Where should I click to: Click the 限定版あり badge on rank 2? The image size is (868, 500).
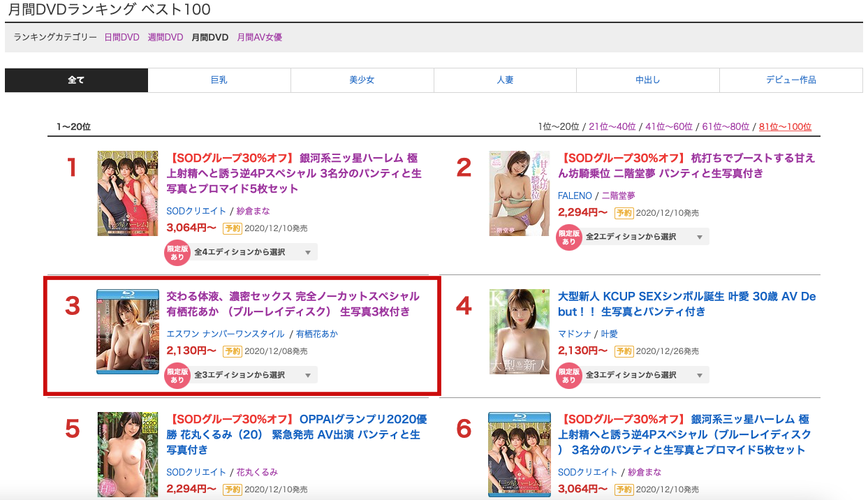point(569,237)
